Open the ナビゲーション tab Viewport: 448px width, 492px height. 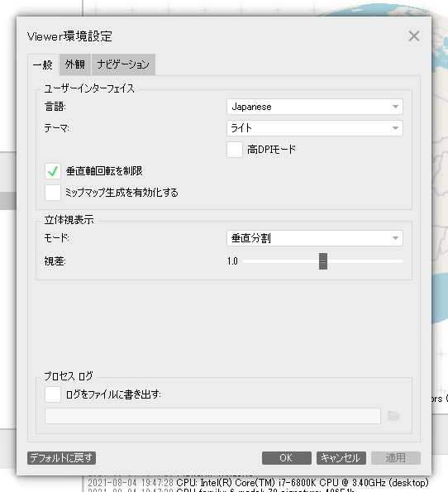click(123, 64)
